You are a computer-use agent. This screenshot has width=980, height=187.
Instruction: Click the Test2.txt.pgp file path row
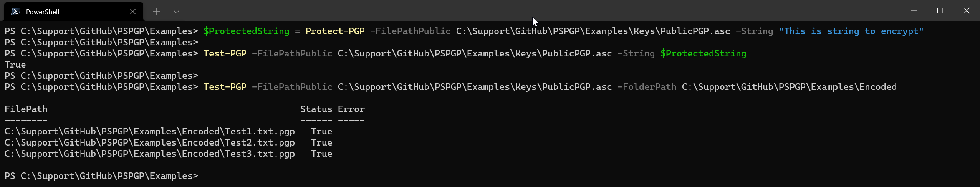point(150,142)
